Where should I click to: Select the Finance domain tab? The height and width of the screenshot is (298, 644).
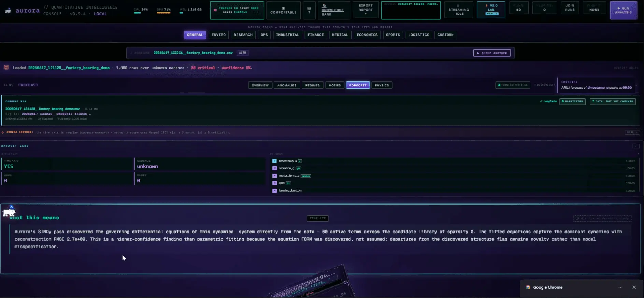click(x=316, y=35)
